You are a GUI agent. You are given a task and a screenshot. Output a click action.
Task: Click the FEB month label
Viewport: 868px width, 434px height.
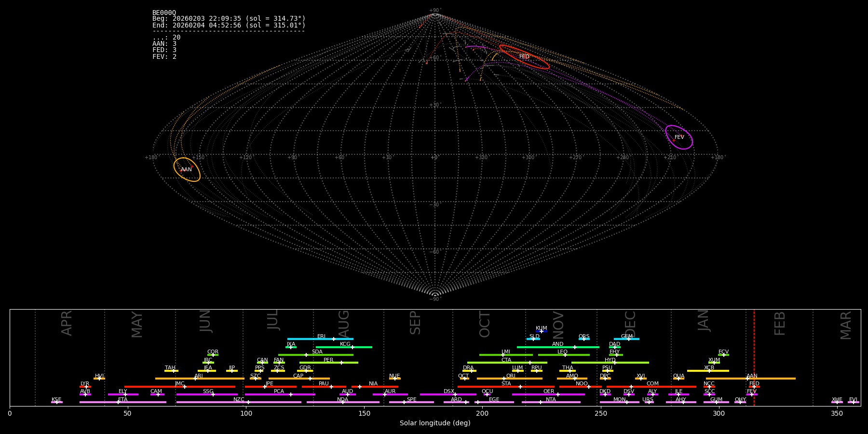[x=780, y=323]
